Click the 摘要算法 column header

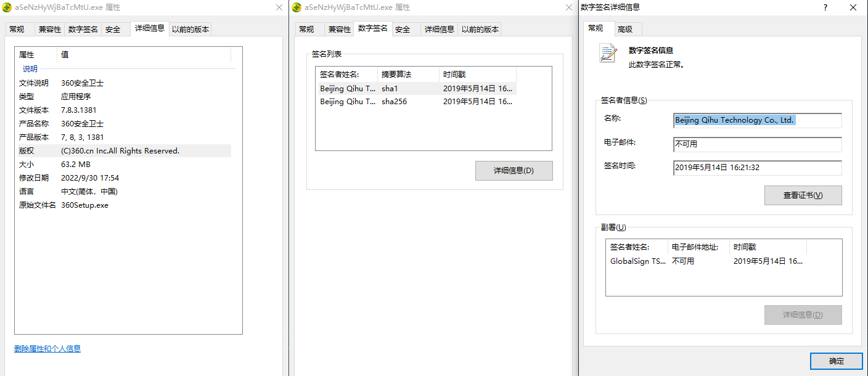pyautogui.click(x=396, y=75)
